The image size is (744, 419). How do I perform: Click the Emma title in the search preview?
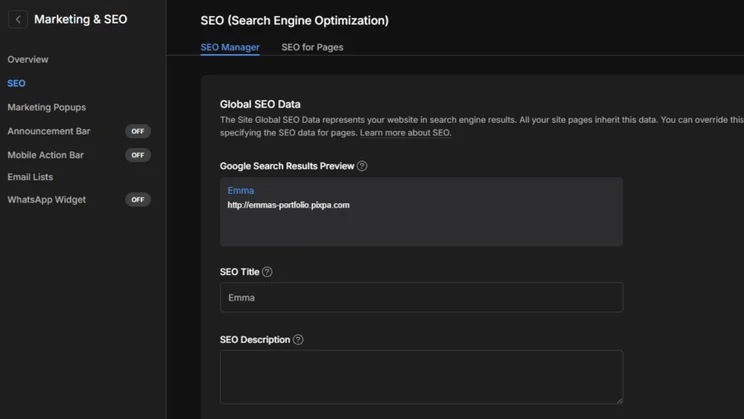tap(241, 191)
